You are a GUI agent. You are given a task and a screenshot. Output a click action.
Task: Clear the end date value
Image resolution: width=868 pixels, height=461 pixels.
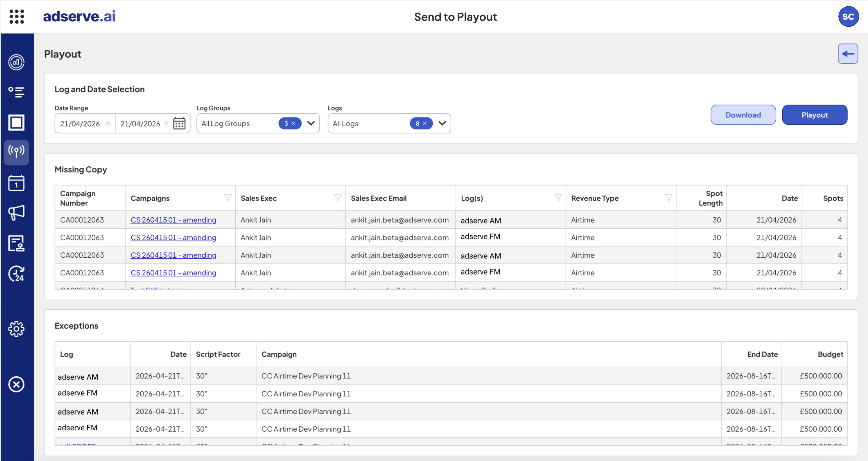[x=166, y=123]
